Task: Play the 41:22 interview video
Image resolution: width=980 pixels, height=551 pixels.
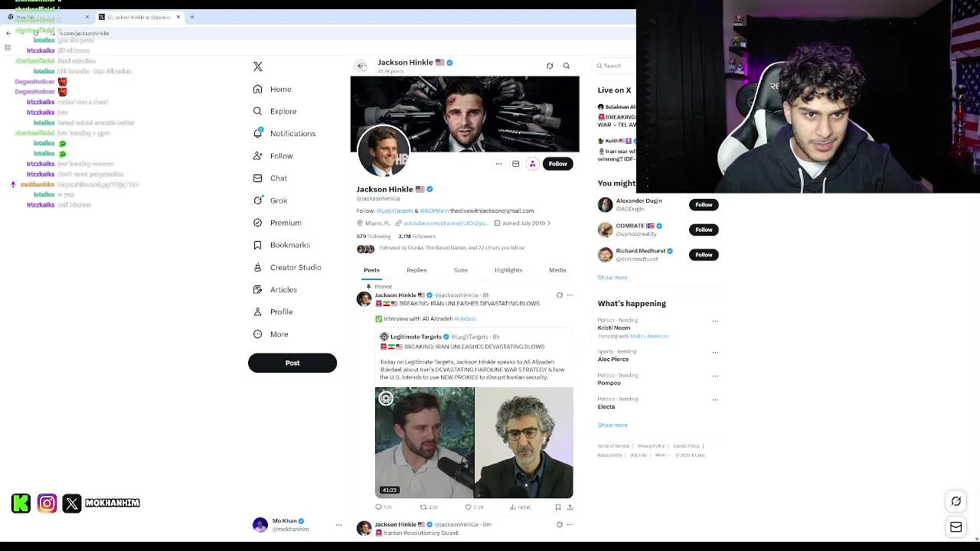Action: pos(474,443)
